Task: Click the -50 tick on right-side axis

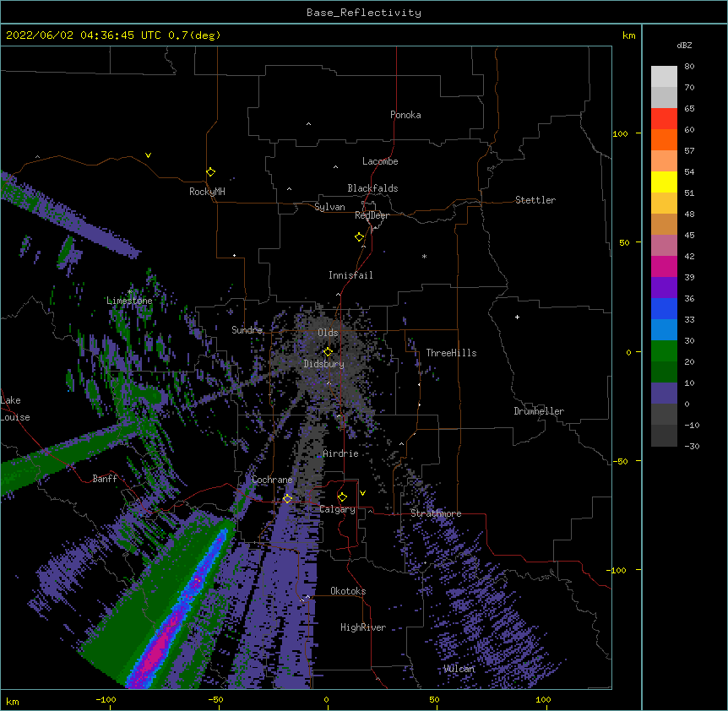Action: pos(620,461)
